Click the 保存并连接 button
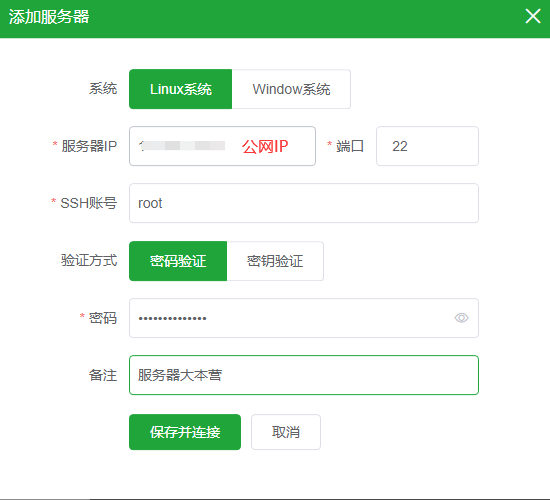Viewport: 550px width, 500px height. coord(185,432)
